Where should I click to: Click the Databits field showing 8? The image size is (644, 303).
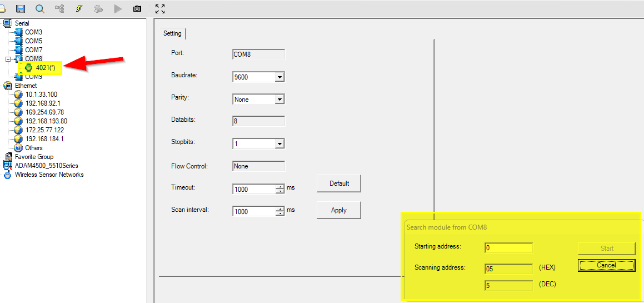click(x=259, y=121)
